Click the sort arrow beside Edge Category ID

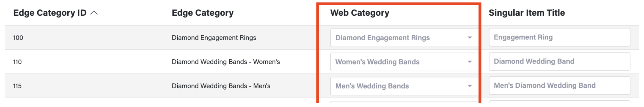(94, 13)
